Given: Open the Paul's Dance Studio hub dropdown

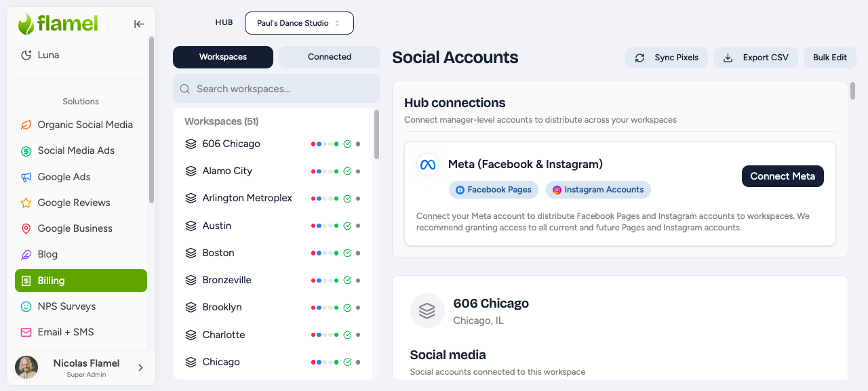Looking at the screenshot, I should pos(299,23).
